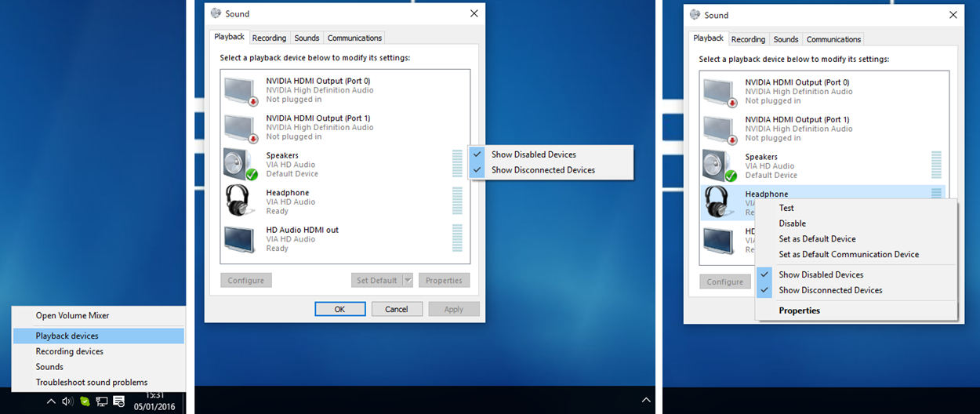Choose Open Volume Mixer from the tray menu
This screenshot has height=414, width=980.
tap(72, 315)
